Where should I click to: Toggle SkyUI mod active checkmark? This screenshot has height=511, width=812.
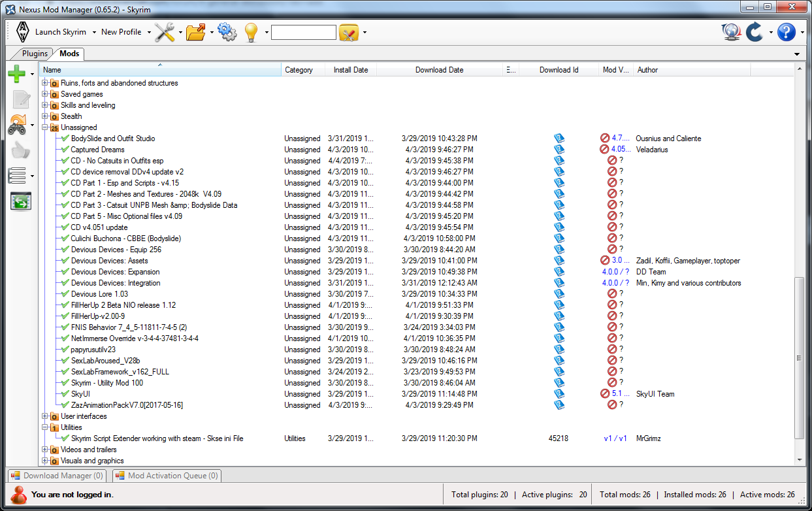click(65, 394)
